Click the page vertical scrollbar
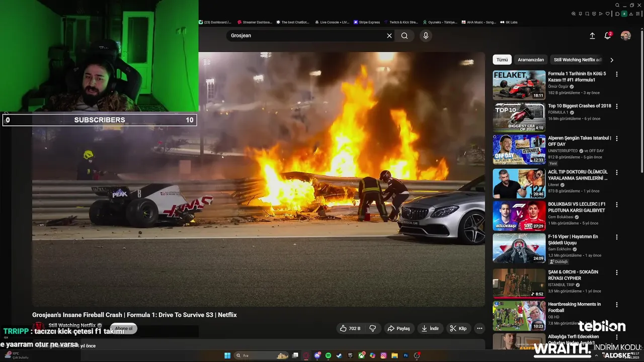 [641, 101]
